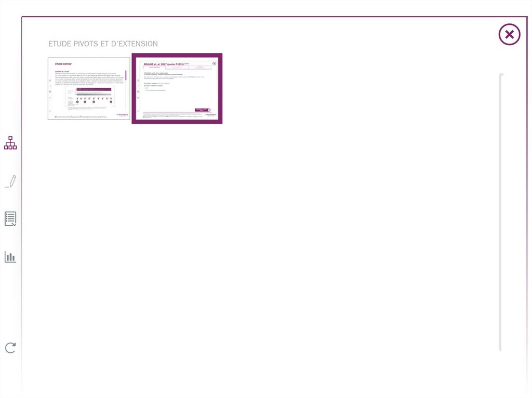Click the ETUDE PIVOTS ET D'EXTENSION heading
The height and width of the screenshot is (398, 532).
[103, 44]
